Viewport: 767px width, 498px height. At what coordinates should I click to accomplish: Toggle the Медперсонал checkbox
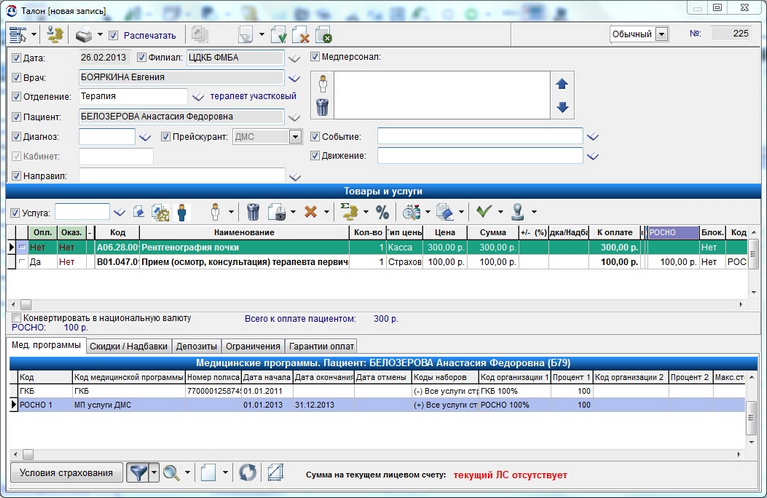(315, 57)
